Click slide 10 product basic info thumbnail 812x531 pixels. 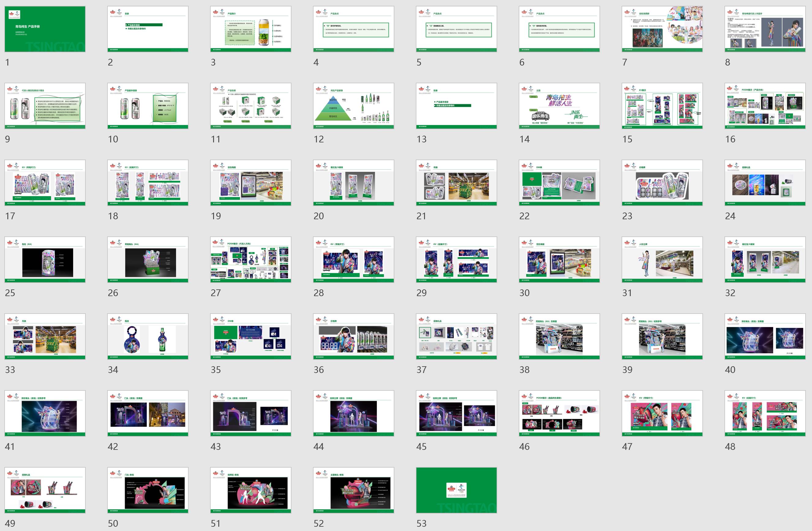click(x=148, y=106)
